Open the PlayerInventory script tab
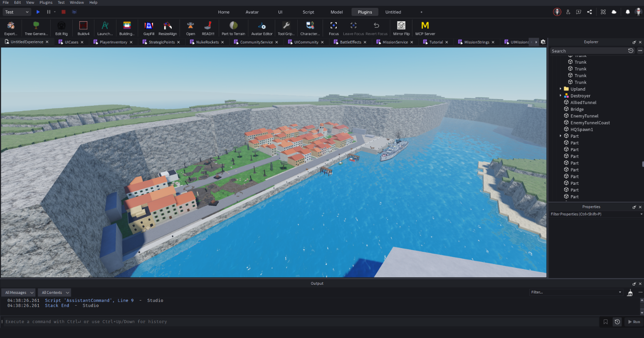Image resolution: width=644 pixels, height=338 pixels. coord(113,42)
